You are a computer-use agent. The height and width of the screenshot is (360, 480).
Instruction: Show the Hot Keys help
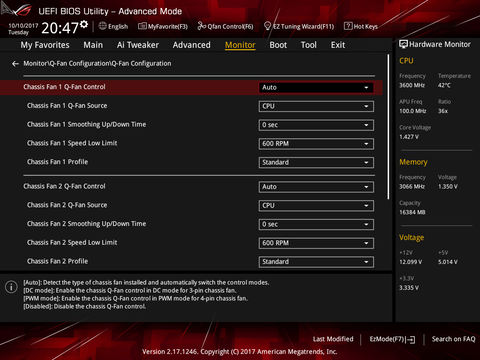361,26
